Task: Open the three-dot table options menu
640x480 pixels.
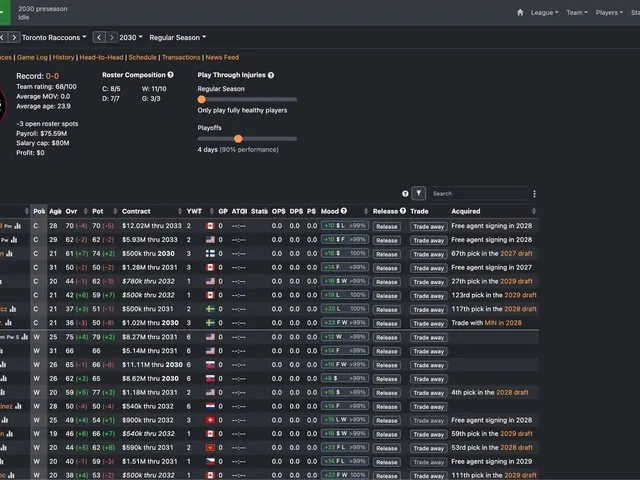Action: click(534, 193)
